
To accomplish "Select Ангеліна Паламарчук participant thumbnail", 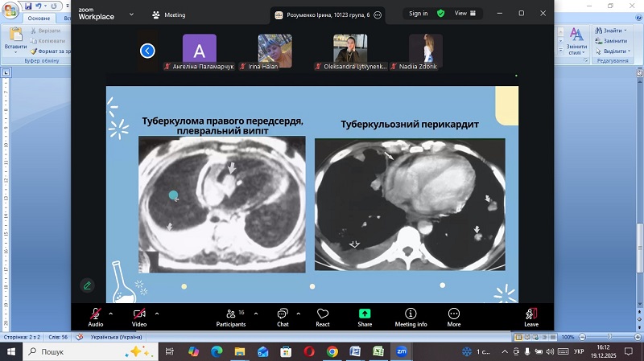I will [199, 51].
